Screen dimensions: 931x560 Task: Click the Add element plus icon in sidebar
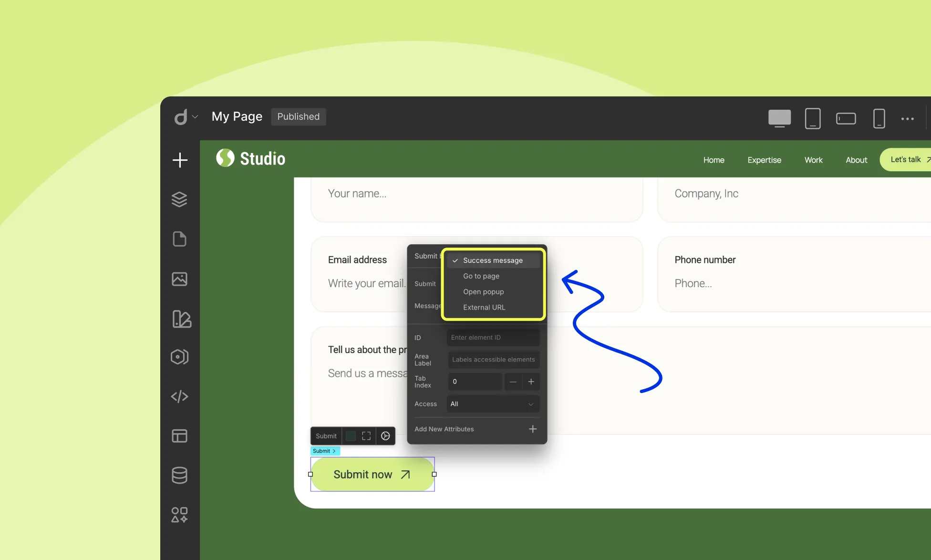tap(180, 160)
